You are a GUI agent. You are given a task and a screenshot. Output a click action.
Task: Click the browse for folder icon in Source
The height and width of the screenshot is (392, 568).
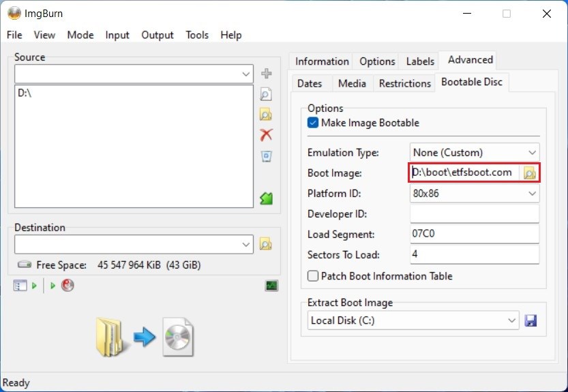pyautogui.click(x=267, y=115)
